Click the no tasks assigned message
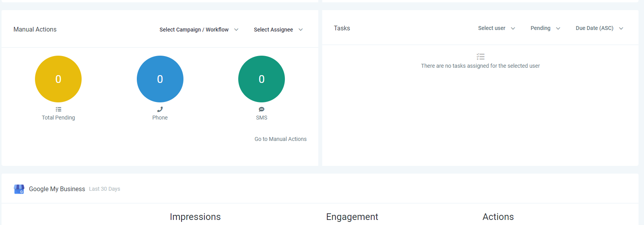Viewport: 644px width, 225px height. tap(480, 66)
